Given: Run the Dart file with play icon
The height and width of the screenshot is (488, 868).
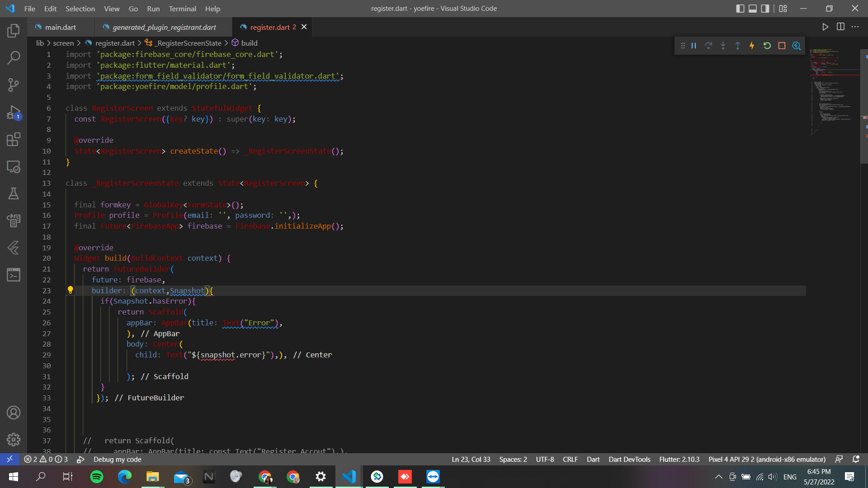Looking at the screenshot, I should coord(825,27).
